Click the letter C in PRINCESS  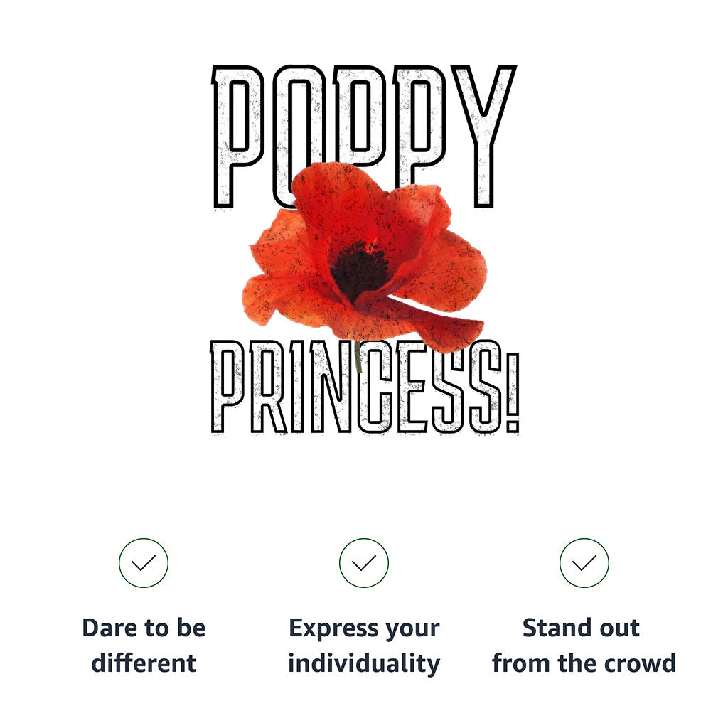[x=375, y=387]
